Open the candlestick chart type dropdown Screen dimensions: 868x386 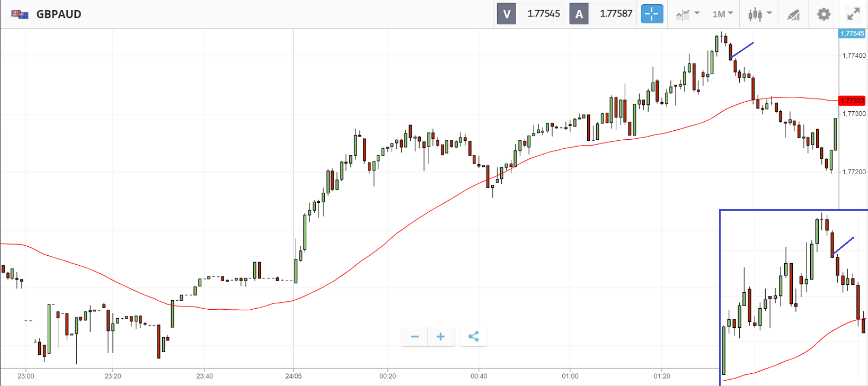coord(759,14)
